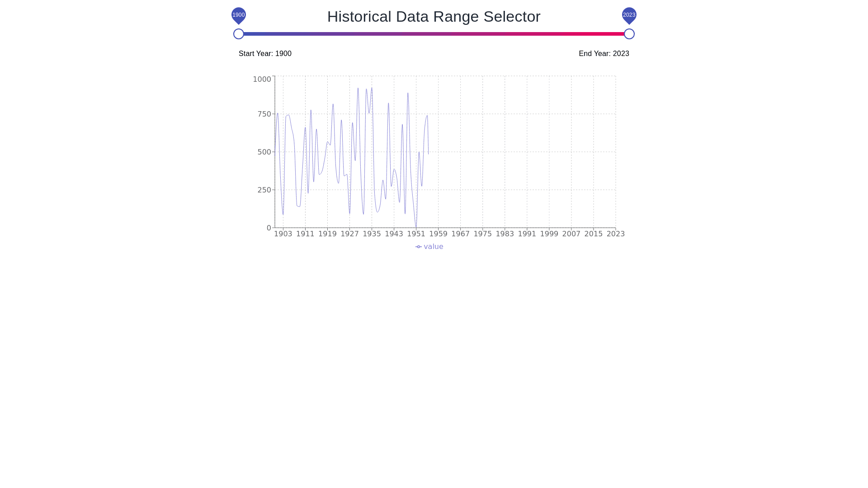Image resolution: width=868 pixels, height=488 pixels.
Task: Click the legend line icon beside value
Action: (419, 247)
